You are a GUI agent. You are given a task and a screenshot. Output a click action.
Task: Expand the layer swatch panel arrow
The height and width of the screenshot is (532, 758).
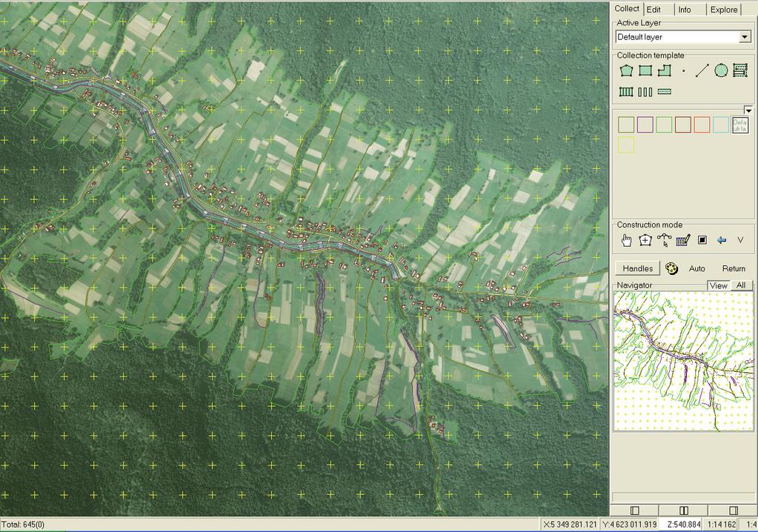(x=748, y=110)
